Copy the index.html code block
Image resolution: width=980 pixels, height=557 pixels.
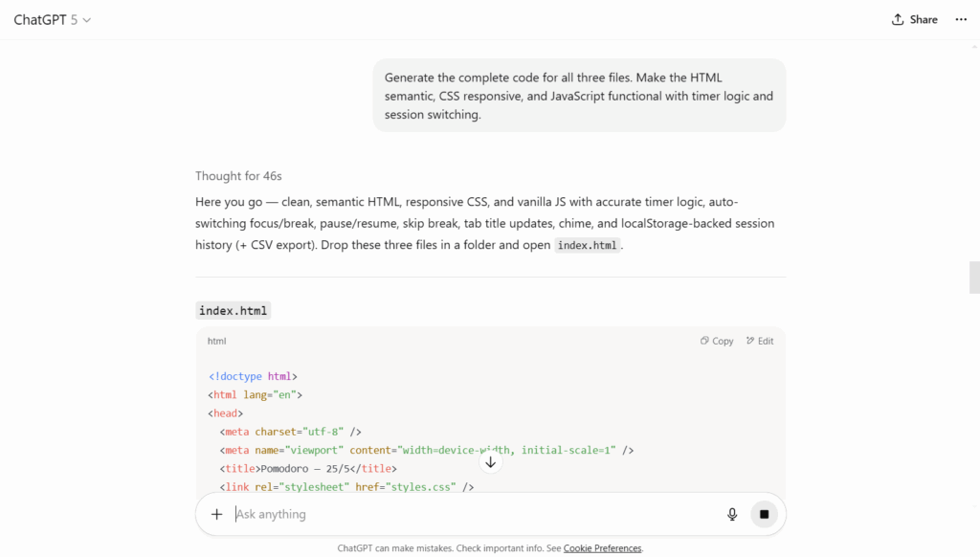pos(717,341)
